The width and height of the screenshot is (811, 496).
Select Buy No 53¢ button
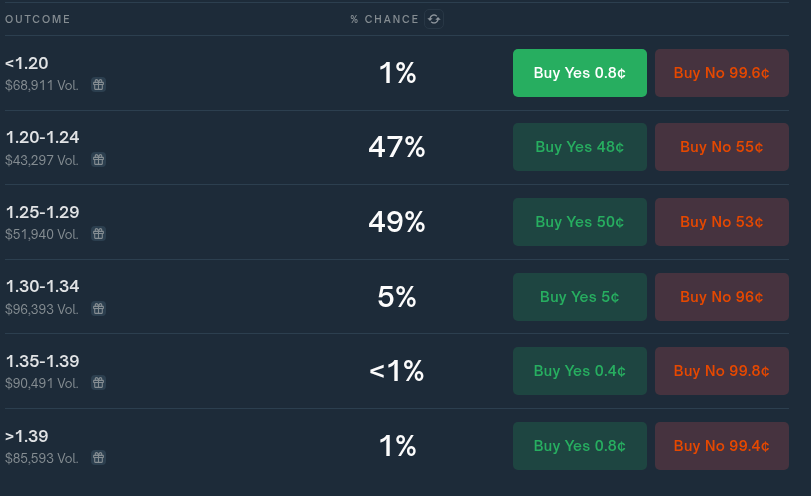click(x=722, y=222)
